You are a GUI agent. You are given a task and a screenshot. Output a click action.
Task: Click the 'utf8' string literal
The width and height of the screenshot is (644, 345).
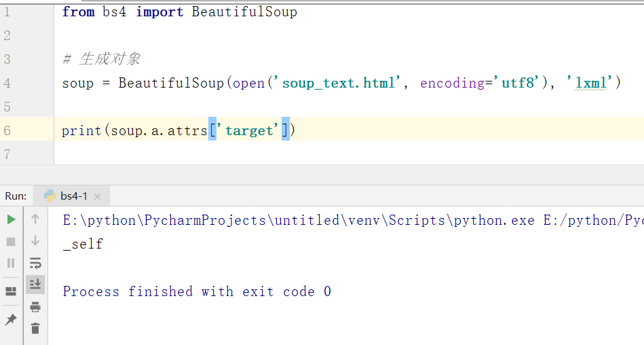tap(518, 83)
